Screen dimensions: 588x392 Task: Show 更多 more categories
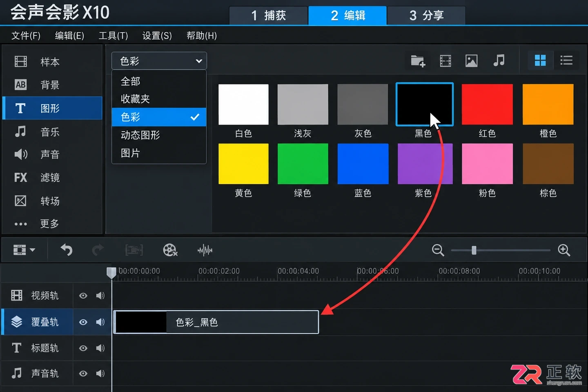point(52,224)
